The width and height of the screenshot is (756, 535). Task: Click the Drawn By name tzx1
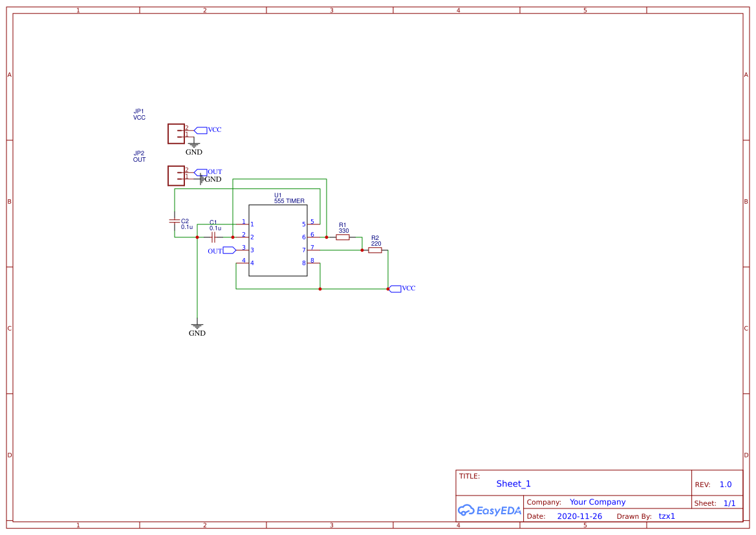click(667, 516)
